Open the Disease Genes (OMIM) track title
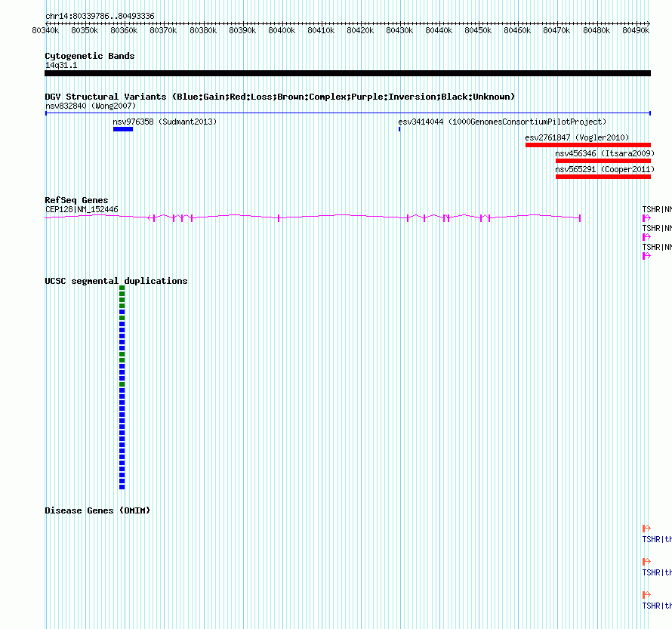The width and height of the screenshot is (672, 629). pyautogui.click(x=97, y=510)
